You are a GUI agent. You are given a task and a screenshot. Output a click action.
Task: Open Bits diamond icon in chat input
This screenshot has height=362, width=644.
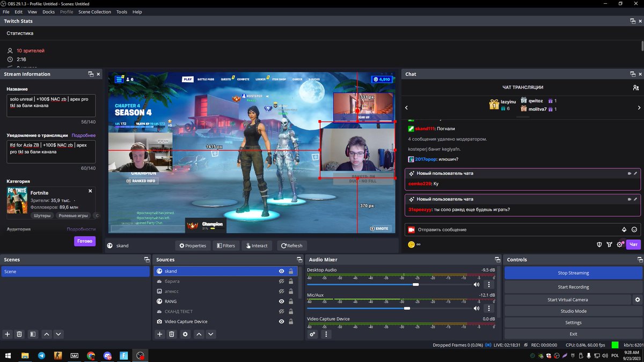point(624,230)
